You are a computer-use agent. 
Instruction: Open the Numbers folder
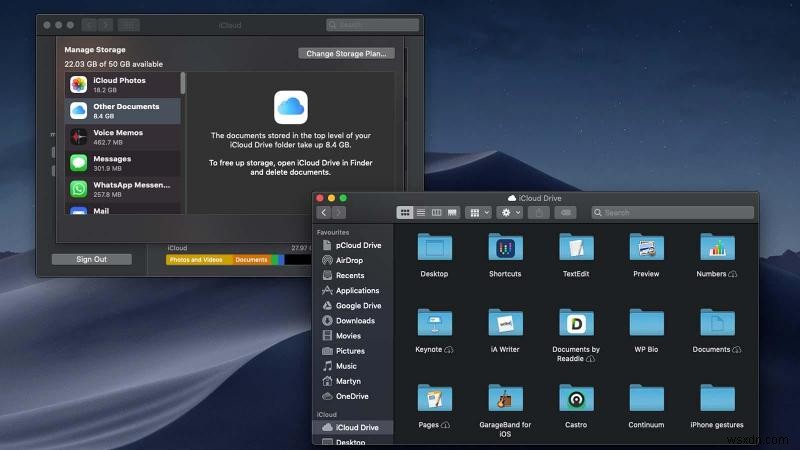(x=717, y=249)
